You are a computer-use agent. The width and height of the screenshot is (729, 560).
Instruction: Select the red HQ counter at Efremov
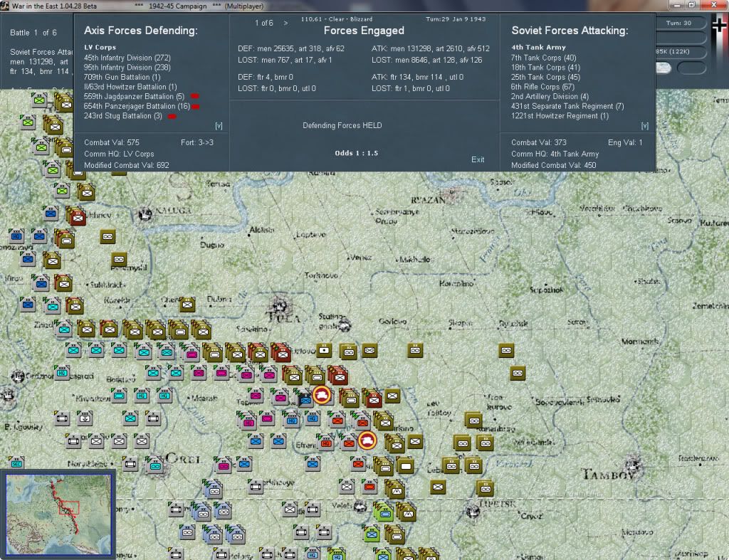tap(326, 443)
